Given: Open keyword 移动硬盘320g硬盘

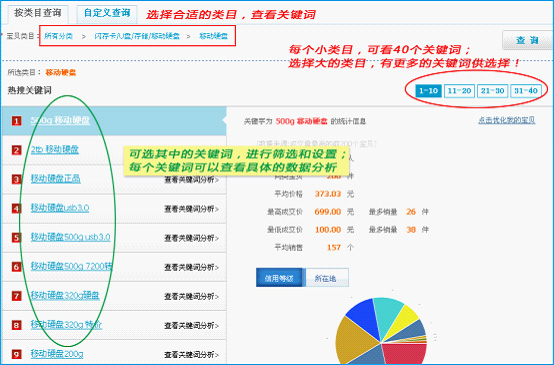Looking at the screenshot, I should point(65,295).
